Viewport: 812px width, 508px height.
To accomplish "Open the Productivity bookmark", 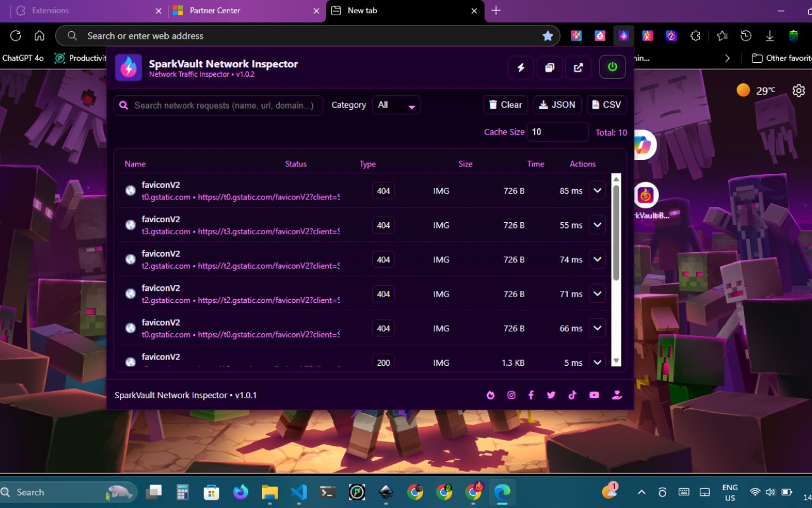I will (80, 58).
